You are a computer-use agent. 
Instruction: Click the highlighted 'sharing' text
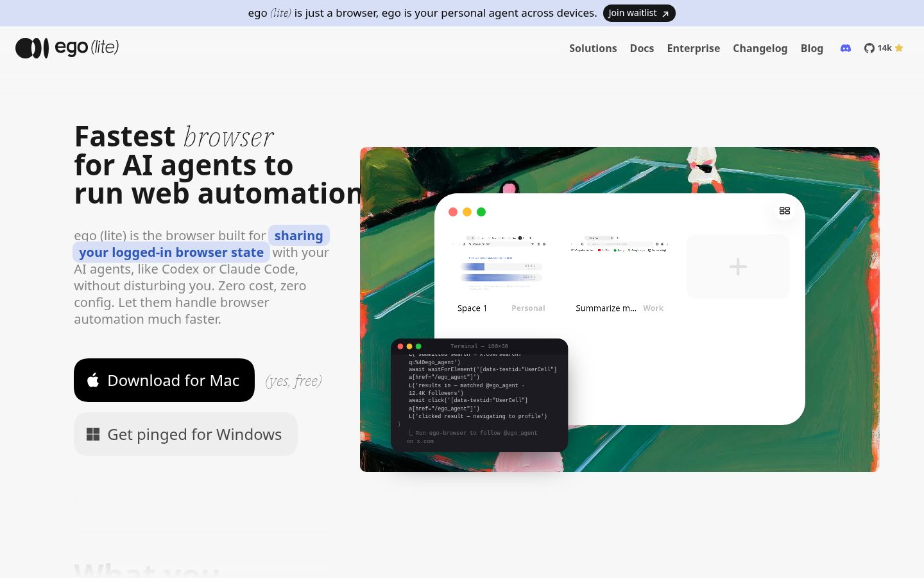tap(299, 236)
